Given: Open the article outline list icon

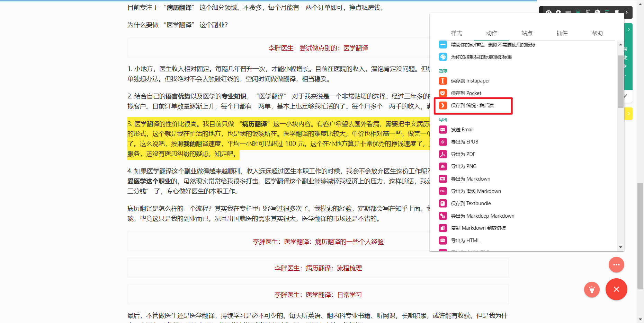Looking at the screenshot, I should click(x=568, y=12).
